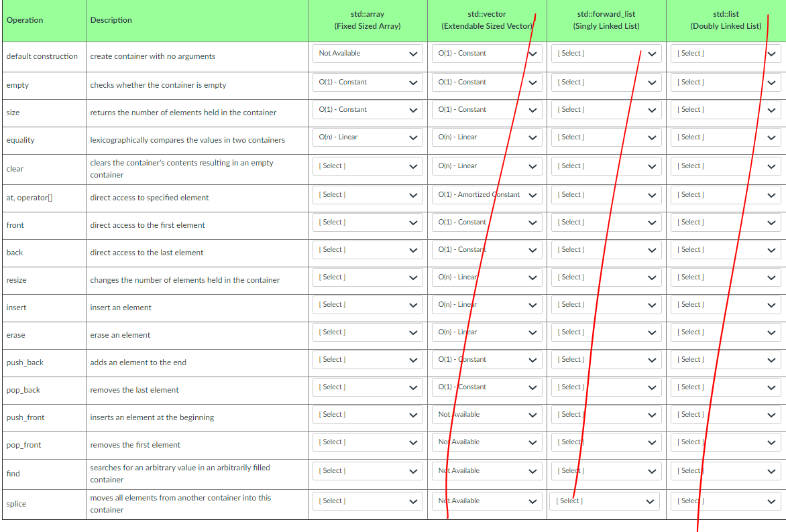Expand the std::vector dropdown for at, operator[]

(x=487, y=194)
